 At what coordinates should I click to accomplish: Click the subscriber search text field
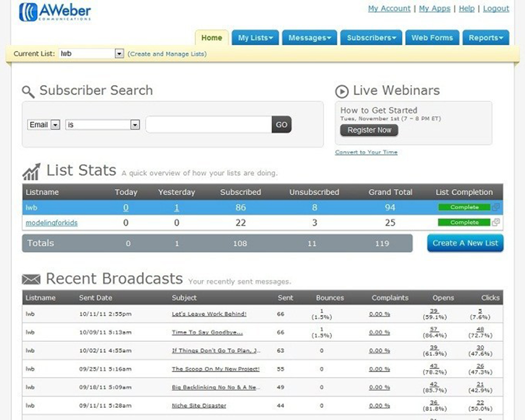pyautogui.click(x=209, y=125)
